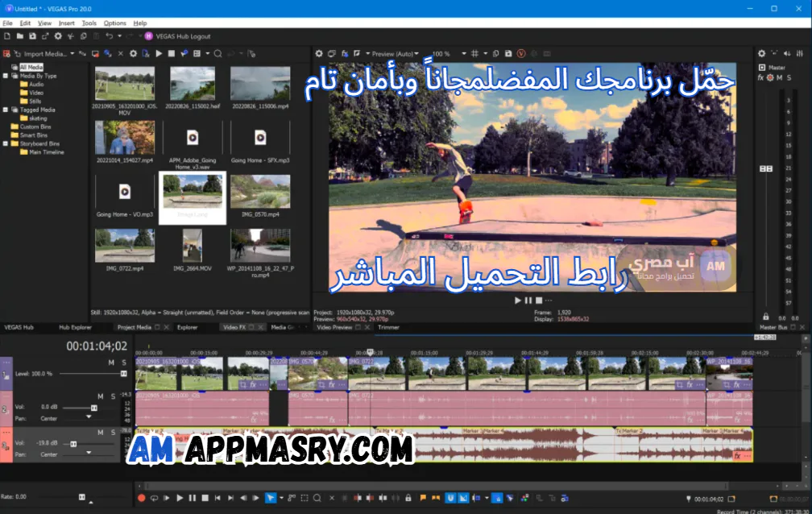Adjust track 2 Vol slider handle
Screen dimensions: 812x514
coord(94,408)
